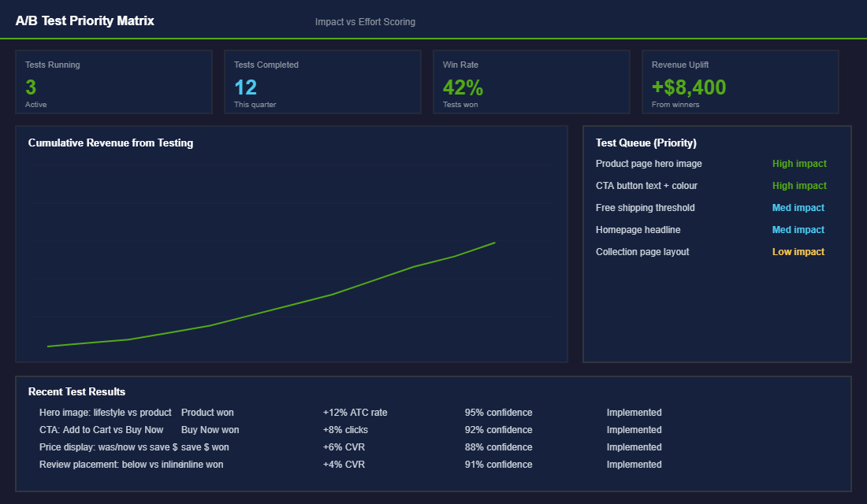Open the Product page hero image test

click(649, 163)
